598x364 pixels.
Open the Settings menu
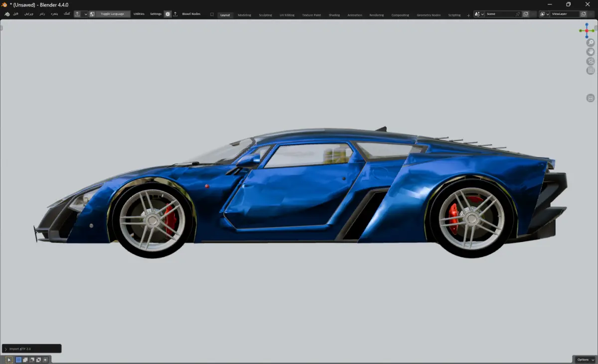pos(156,14)
